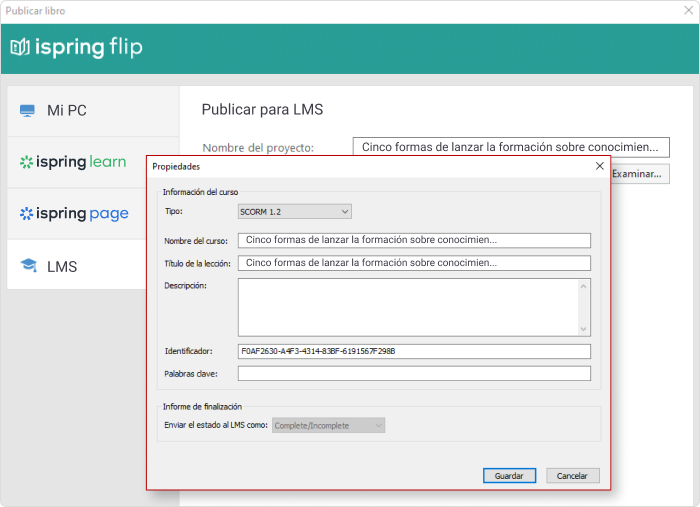This screenshot has height=507, width=700.
Task: Click the Mi PC monitor icon
Action: click(27, 110)
